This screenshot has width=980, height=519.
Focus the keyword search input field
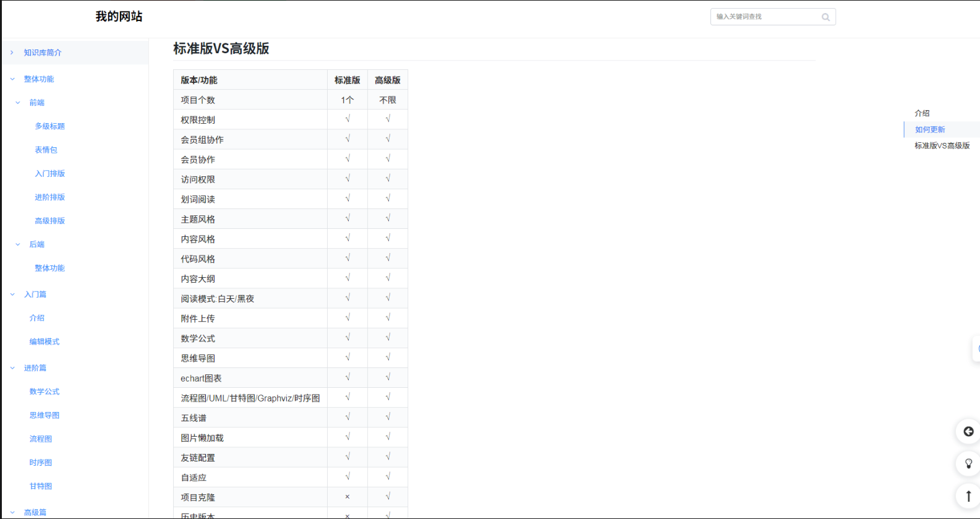pos(765,17)
